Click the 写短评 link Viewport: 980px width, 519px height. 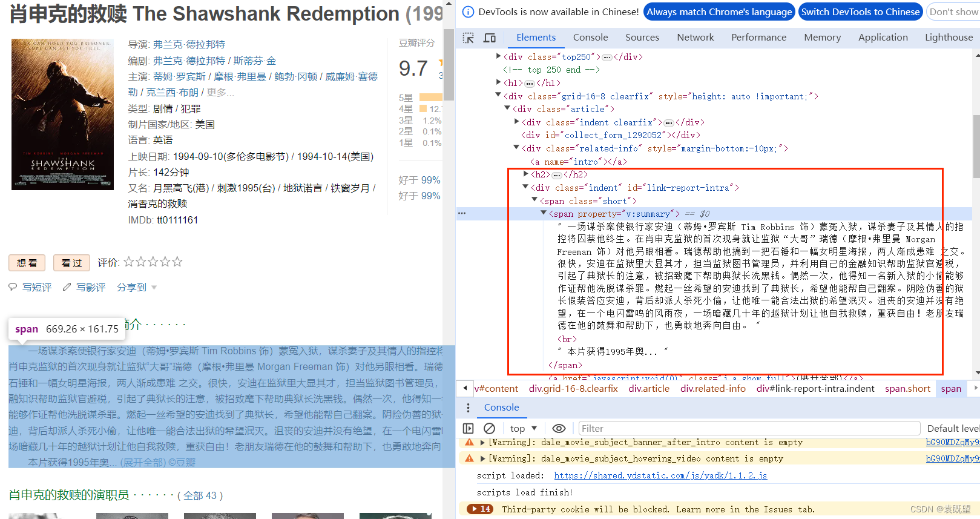(37, 287)
